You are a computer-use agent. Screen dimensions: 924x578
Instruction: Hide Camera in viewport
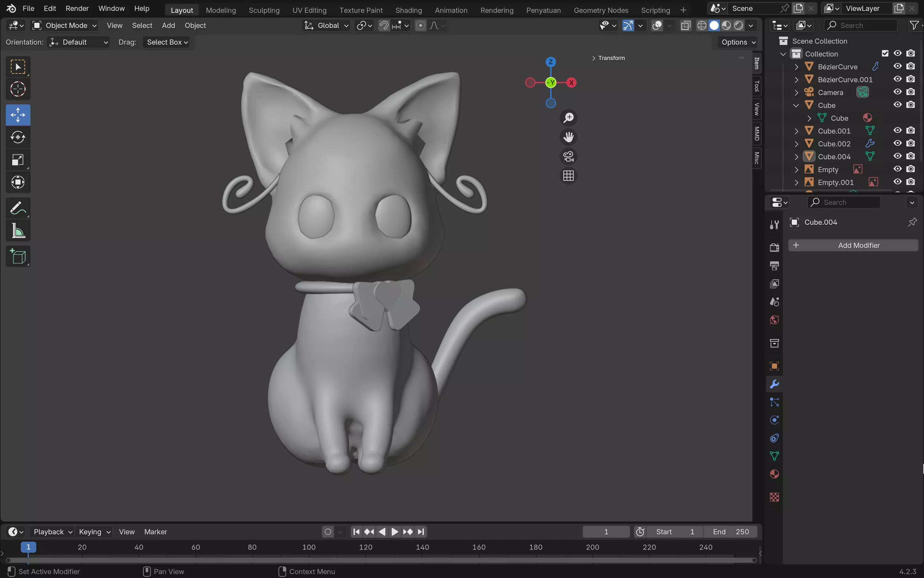point(898,92)
